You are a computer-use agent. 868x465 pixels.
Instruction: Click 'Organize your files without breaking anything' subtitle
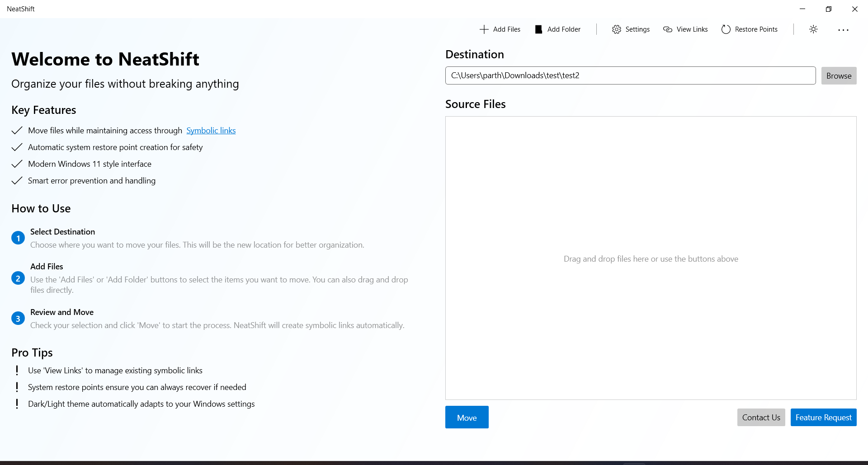[x=125, y=84]
